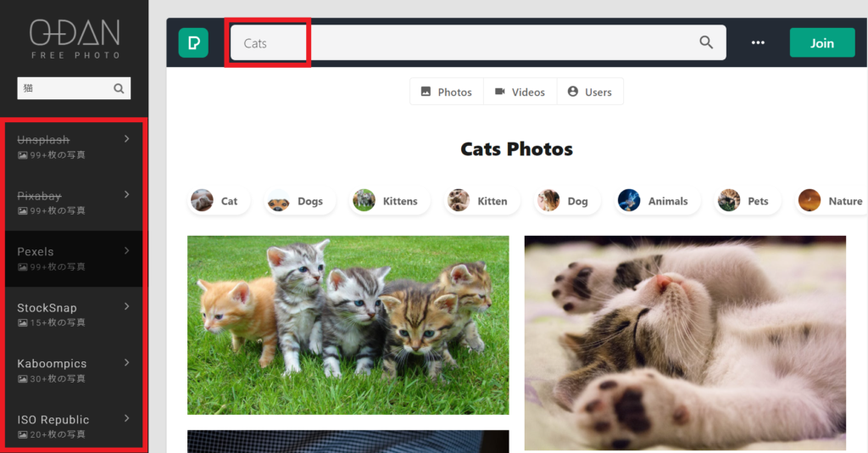Switch to the Users tab

click(x=590, y=92)
